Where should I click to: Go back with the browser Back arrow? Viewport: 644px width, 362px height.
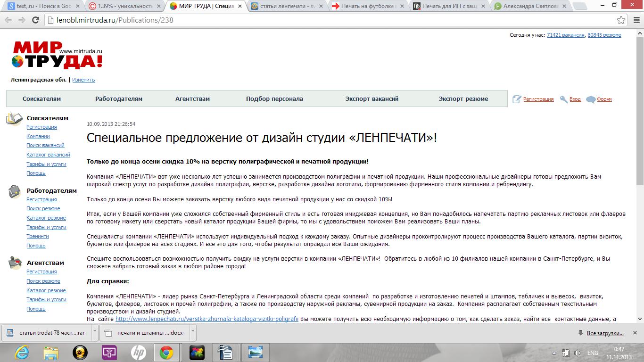point(8,20)
